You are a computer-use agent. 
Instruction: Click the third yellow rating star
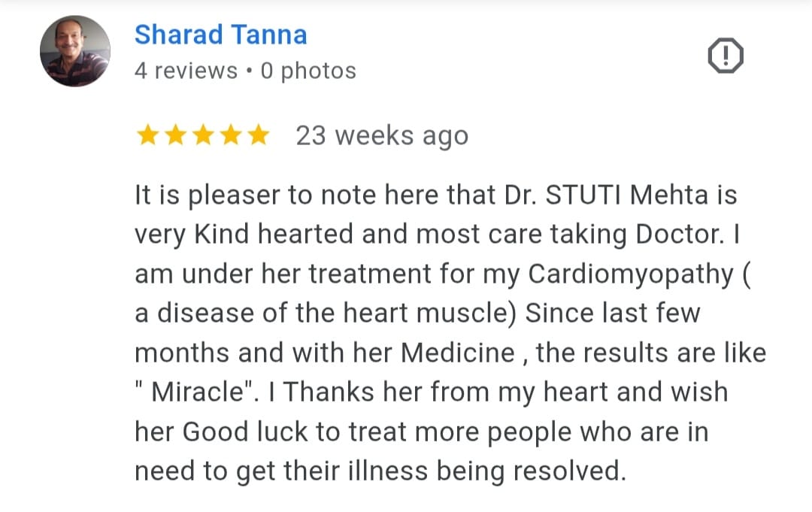point(203,135)
